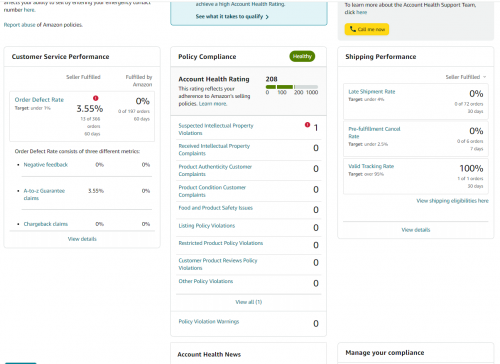
Task: Open Suspected Intellectual Property Violations
Action: coord(216,129)
